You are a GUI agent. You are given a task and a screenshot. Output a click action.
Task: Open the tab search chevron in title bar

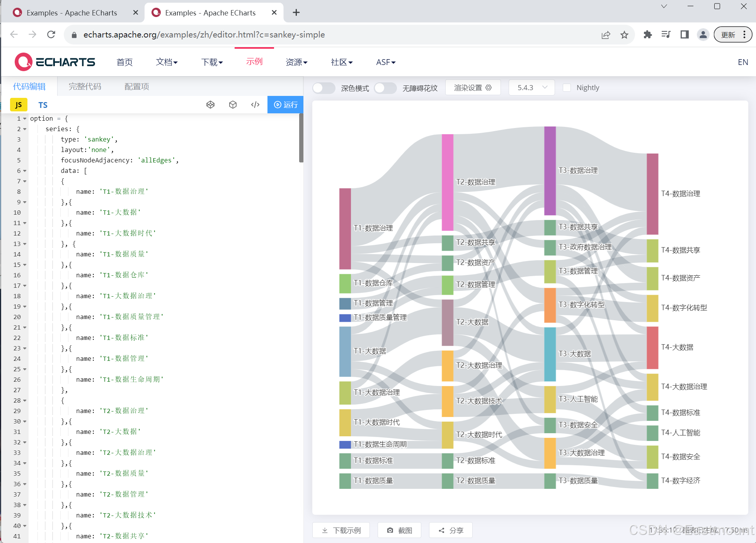(664, 7)
